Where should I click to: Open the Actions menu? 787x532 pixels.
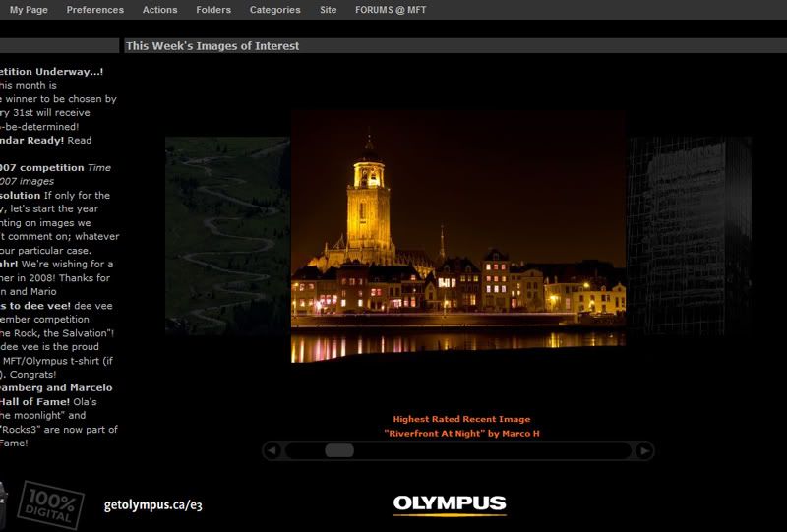pos(159,10)
